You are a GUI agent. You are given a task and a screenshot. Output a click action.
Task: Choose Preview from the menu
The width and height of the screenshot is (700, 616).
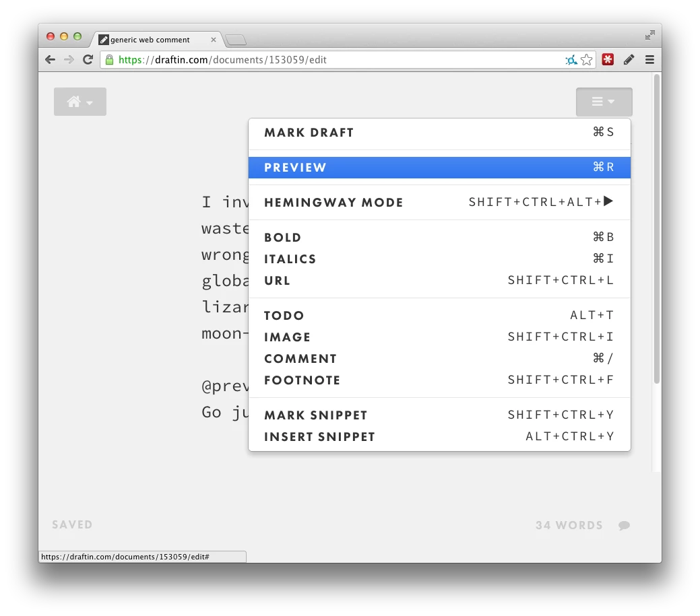point(439,167)
